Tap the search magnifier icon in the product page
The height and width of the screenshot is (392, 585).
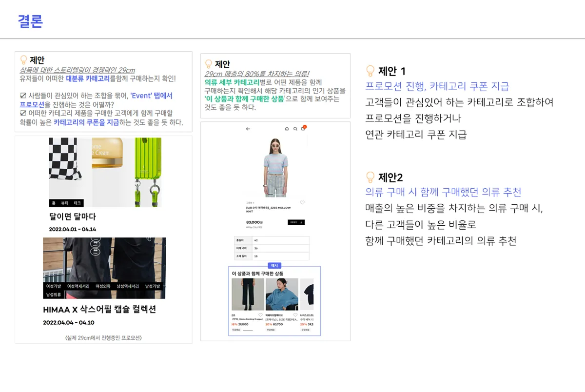pos(295,129)
